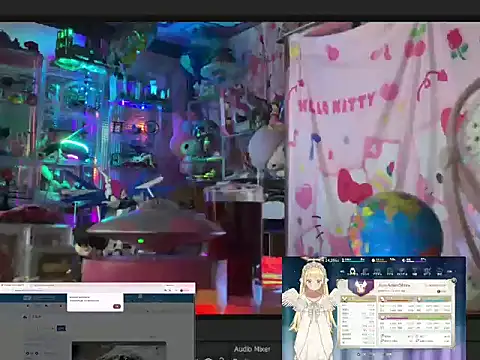Click the dark blue button on webpage
This screenshot has width=480, height=360.
61,328
